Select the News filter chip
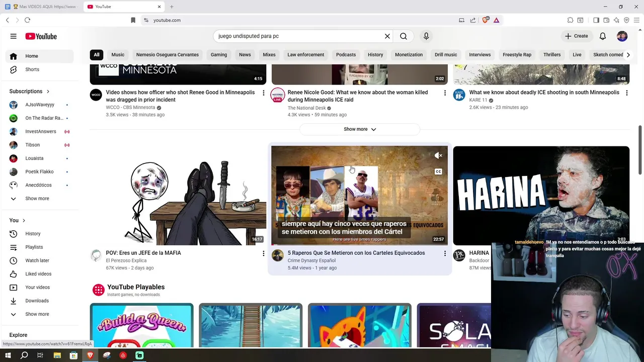 tap(245, 55)
